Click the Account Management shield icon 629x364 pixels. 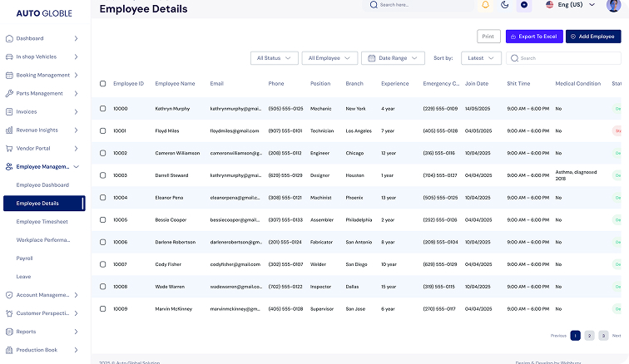click(9, 295)
